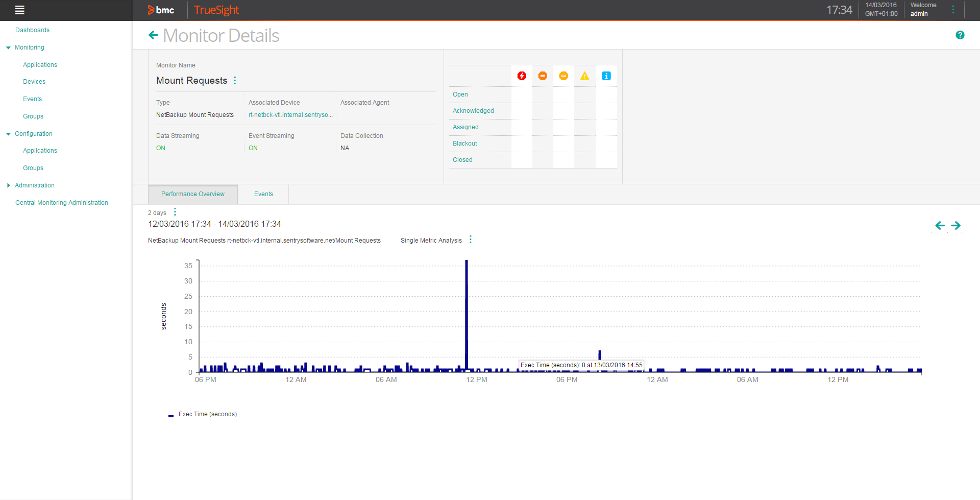The width and height of the screenshot is (980, 500).
Task: Click the Data Collection NA value
Action: pos(345,148)
